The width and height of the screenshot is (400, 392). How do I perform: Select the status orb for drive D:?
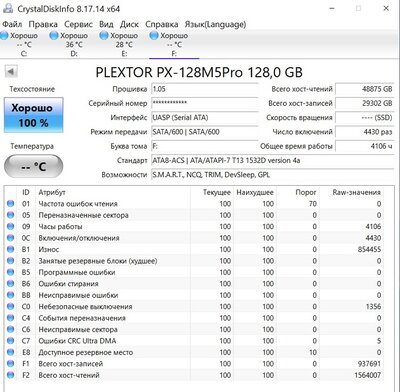click(54, 35)
